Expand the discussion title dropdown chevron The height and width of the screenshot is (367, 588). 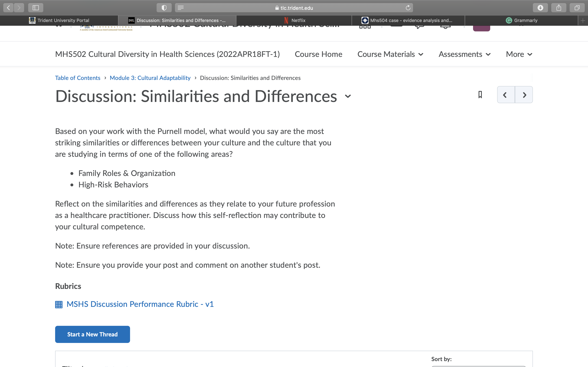coord(348,96)
